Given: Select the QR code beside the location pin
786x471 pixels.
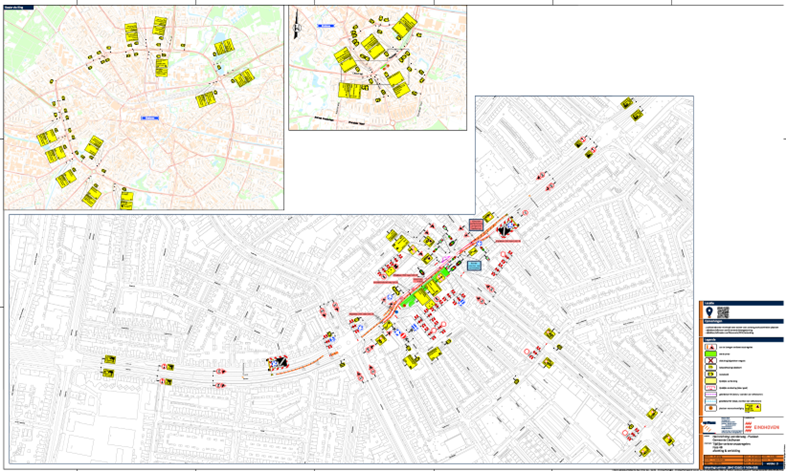Looking at the screenshot, I should click(724, 311).
